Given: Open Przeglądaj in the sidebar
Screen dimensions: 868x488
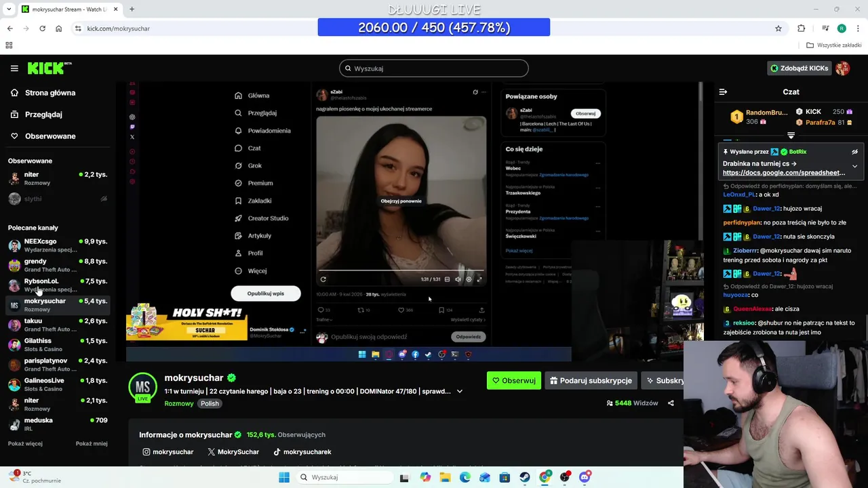Looking at the screenshot, I should 43,115.
